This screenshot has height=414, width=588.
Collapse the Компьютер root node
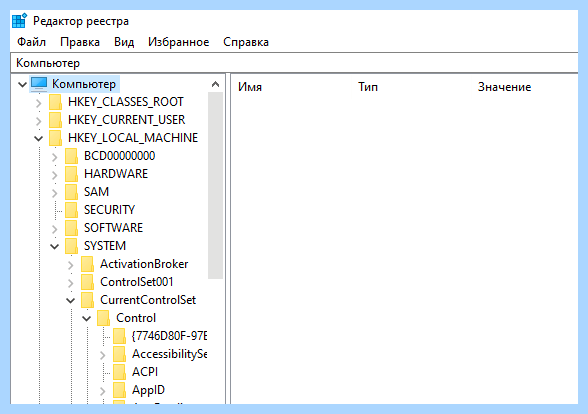22,84
